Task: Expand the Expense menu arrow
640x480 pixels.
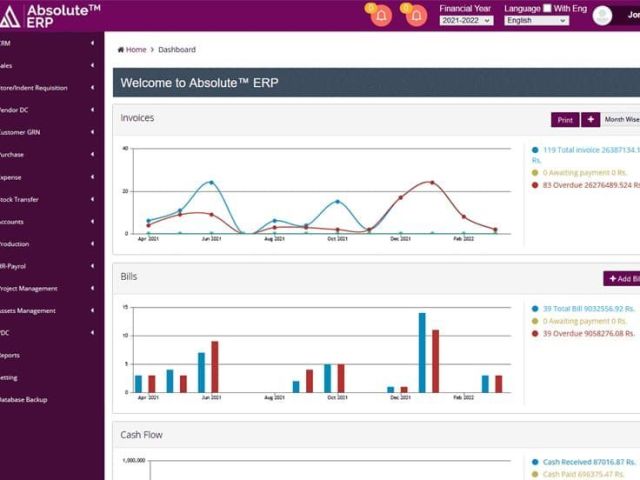Action: [92, 177]
